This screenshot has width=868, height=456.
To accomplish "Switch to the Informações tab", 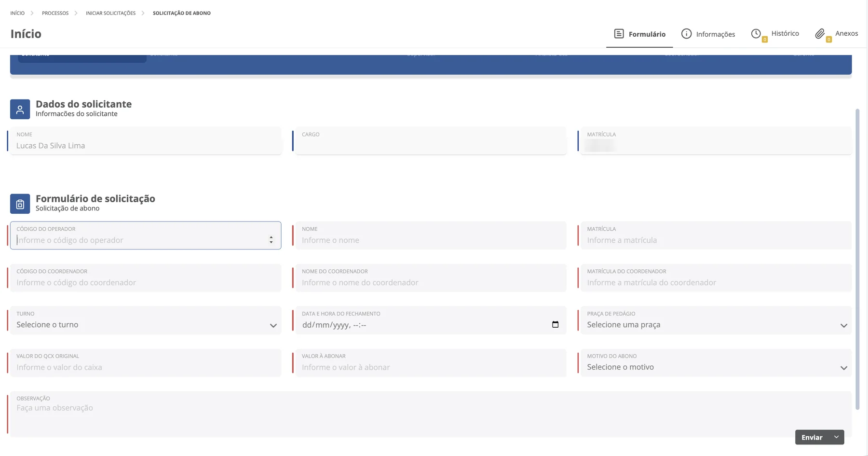I will (708, 34).
